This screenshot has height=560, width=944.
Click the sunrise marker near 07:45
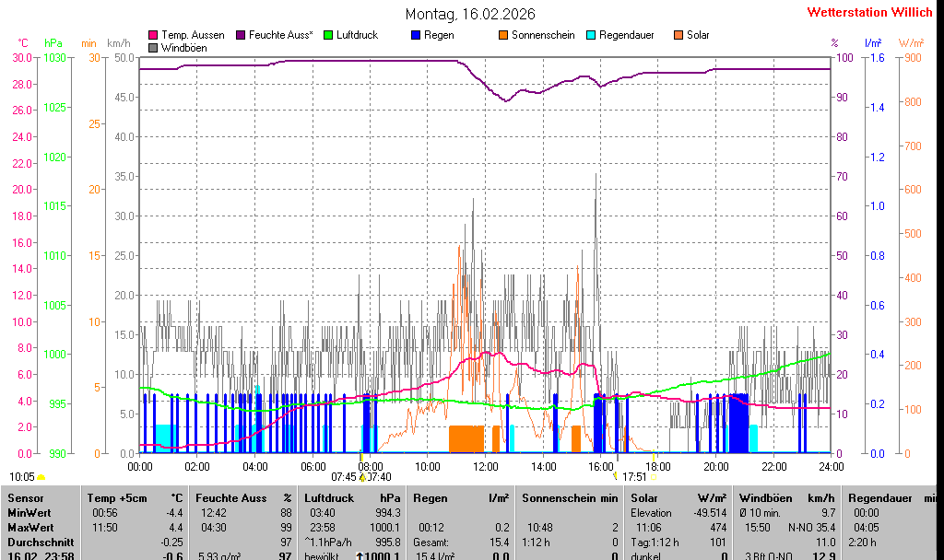coord(362,477)
